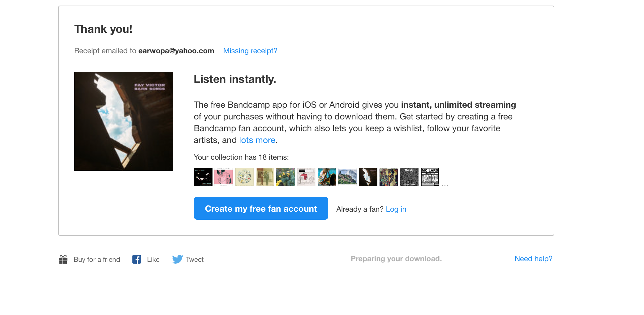This screenshot has height=315, width=644.
Task: Click the large Fay Victor Barn Songs cover
Action: [124, 121]
